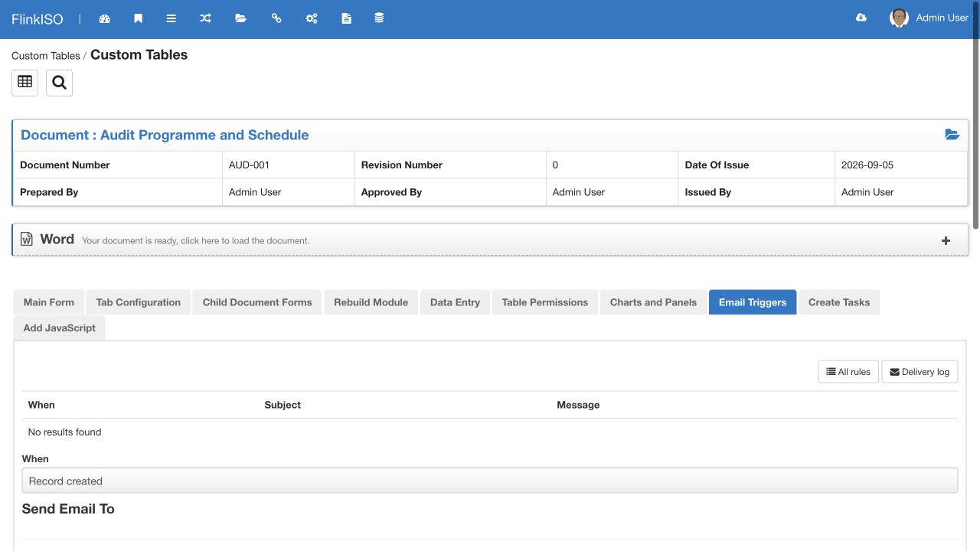Select the Email Triggers tab
Viewport: 980px width, 551px height.
pyautogui.click(x=753, y=302)
